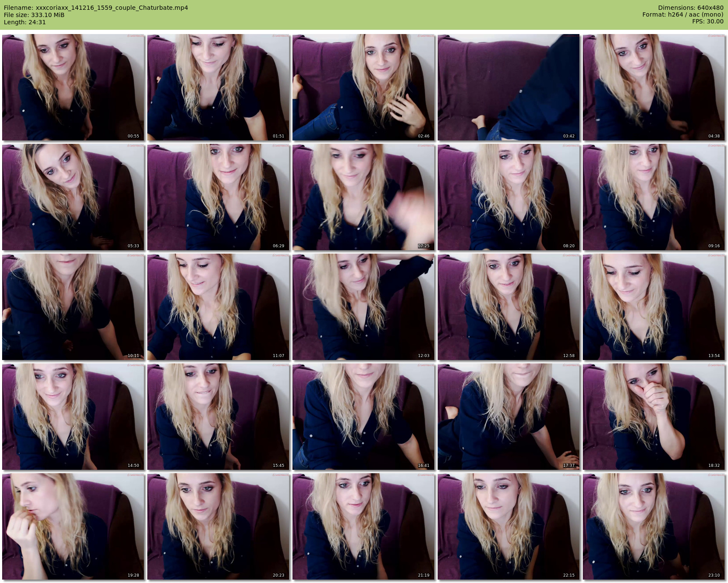
Task: Click the "Filename:" line in the header
Action: (96, 8)
